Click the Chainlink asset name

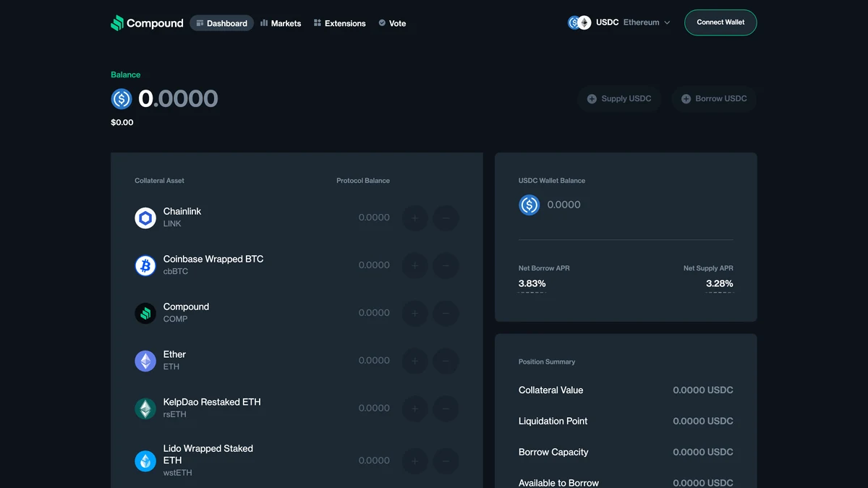point(182,211)
